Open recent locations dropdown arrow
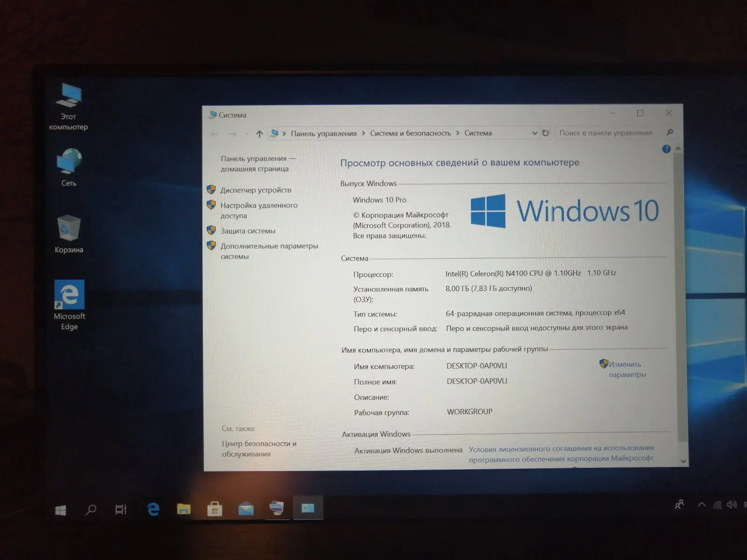Image resolution: width=747 pixels, height=560 pixels. click(247, 134)
